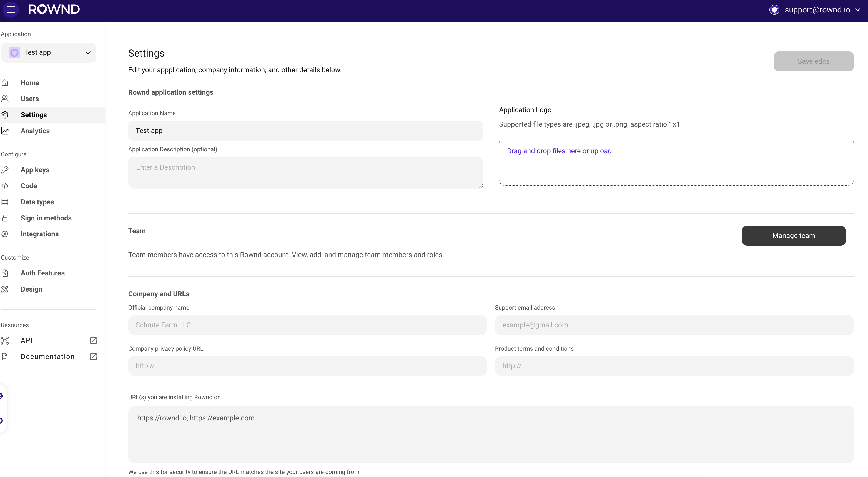The width and height of the screenshot is (868, 477).
Task: Click Drag and drop files upload link
Action: tap(559, 151)
